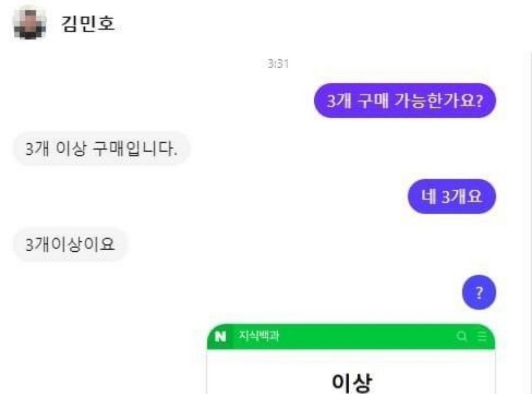Click the 3:31 timestamp
The height and width of the screenshot is (394, 532).
point(278,64)
